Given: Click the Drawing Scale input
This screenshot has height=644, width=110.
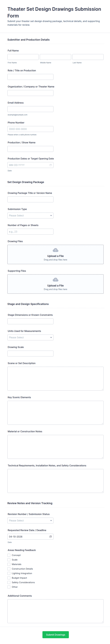Looking at the screenshot, I should pyautogui.click(x=30, y=354).
